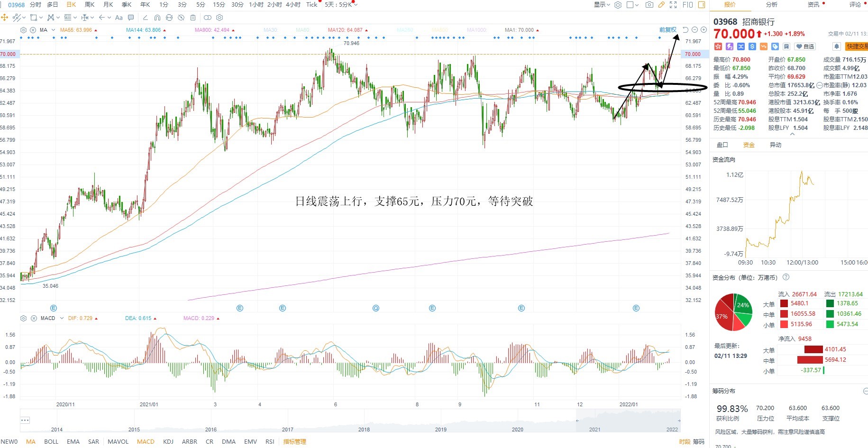The width and height of the screenshot is (868, 448).
Task: Click the eraser drawing icon
Action: 145,18
